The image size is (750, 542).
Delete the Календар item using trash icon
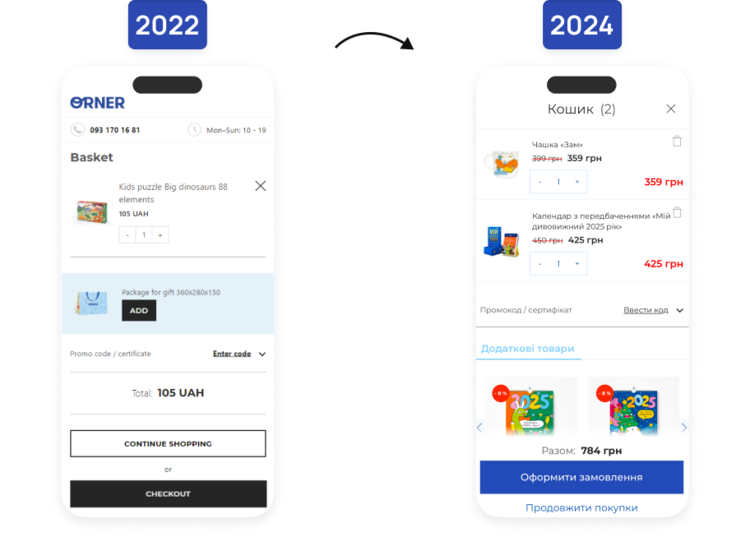pos(677,212)
